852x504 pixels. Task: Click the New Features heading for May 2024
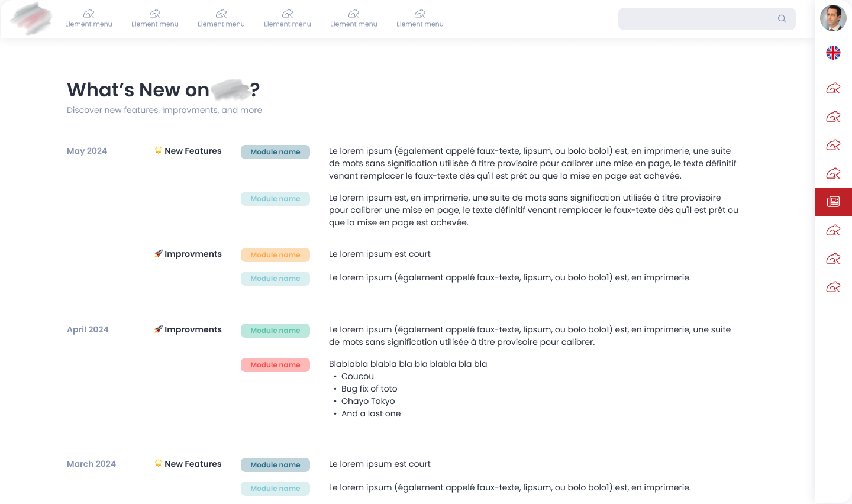(x=188, y=151)
